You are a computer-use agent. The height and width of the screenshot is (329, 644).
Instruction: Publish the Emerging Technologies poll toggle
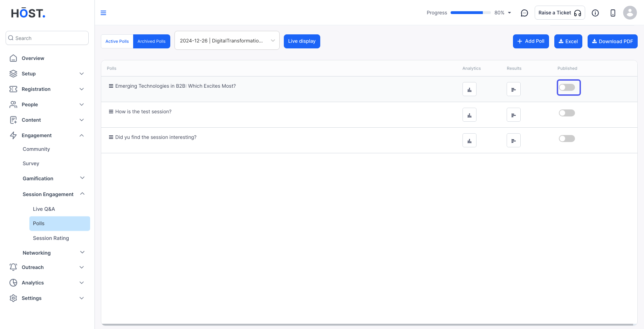[567, 87]
